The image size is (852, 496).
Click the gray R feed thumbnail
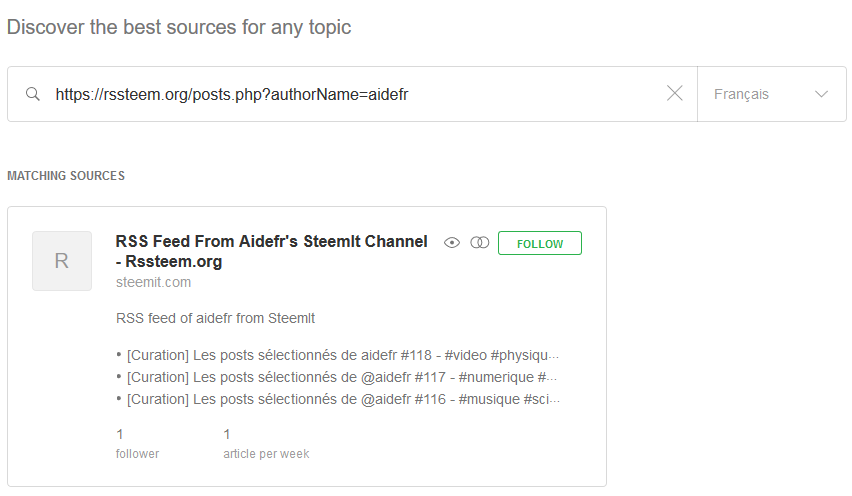pos(62,261)
